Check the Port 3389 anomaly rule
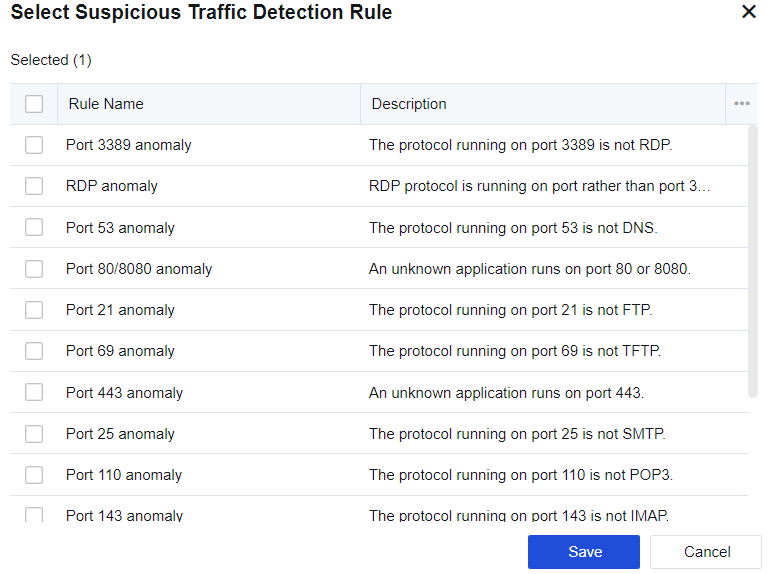Image resolution: width=767 pixels, height=574 pixels. [34, 145]
